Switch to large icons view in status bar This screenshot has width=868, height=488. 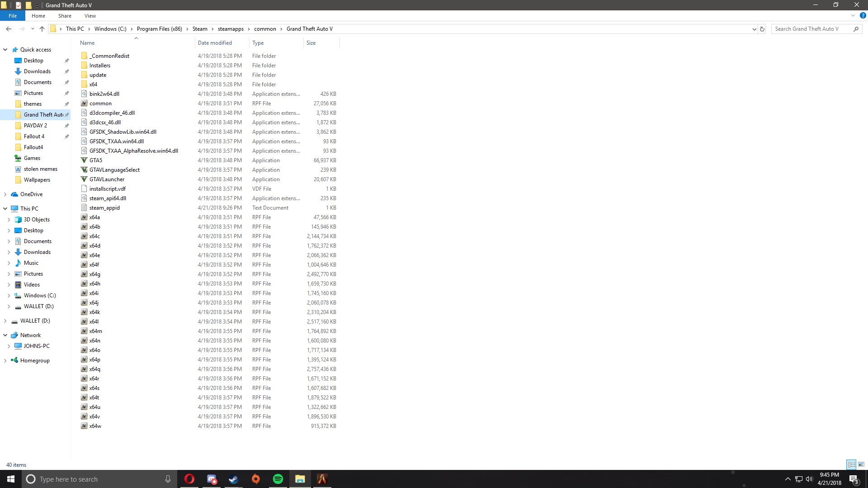[x=861, y=465]
